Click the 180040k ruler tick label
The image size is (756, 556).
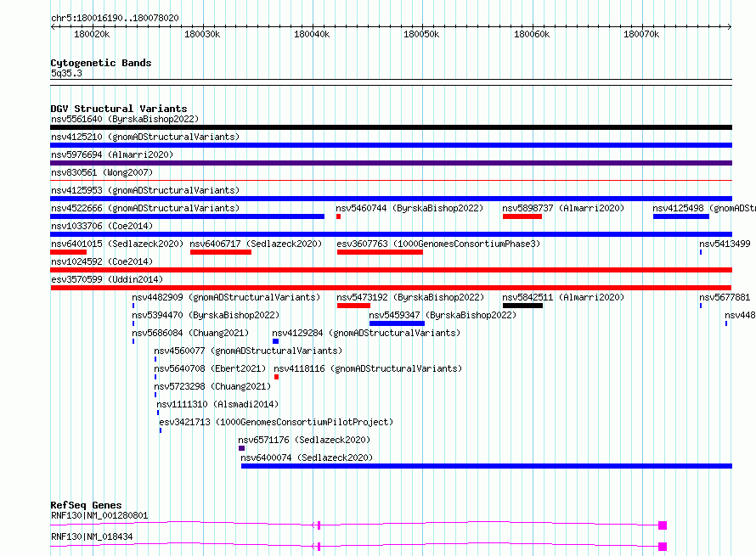tap(312, 34)
